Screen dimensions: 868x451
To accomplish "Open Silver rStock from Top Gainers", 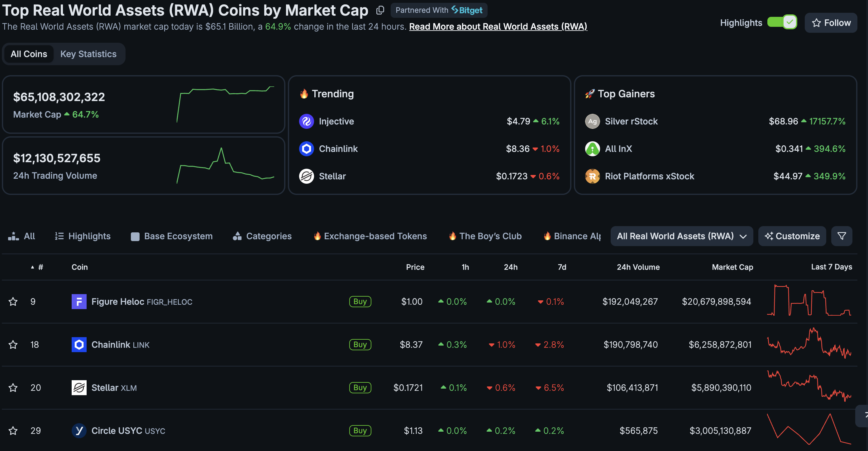I will pos(631,121).
